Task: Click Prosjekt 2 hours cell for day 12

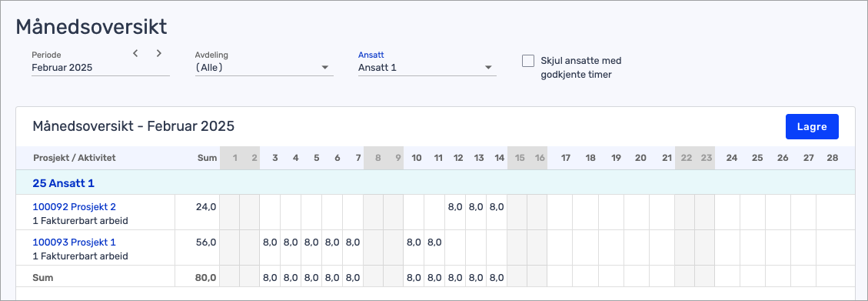Action: (455, 212)
